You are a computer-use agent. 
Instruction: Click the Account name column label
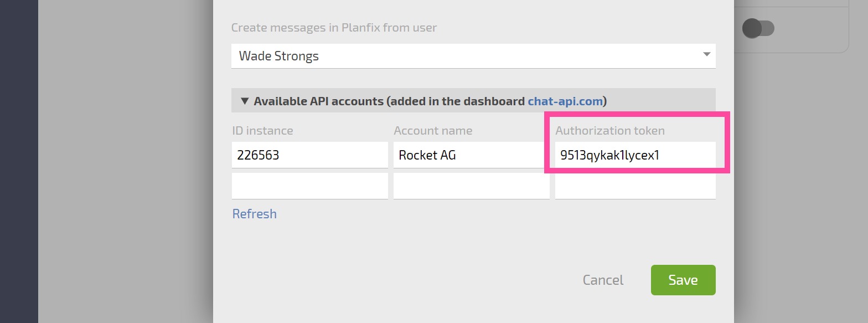(433, 131)
